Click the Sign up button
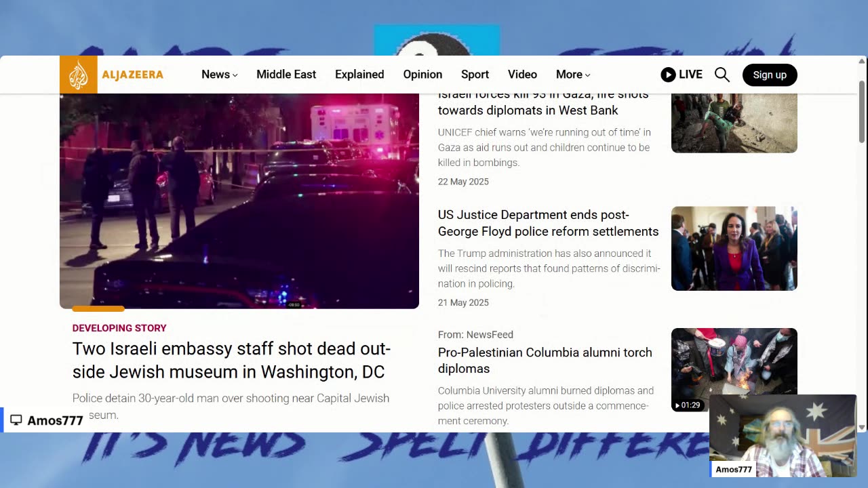The height and width of the screenshot is (488, 868). pyautogui.click(x=770, y=75)
